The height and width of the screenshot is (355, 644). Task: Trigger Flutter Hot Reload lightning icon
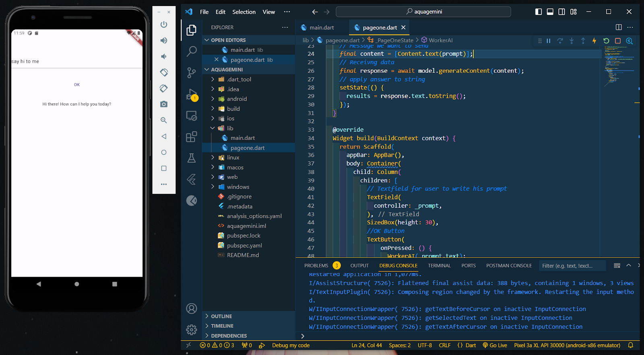(x=594, y=41)
